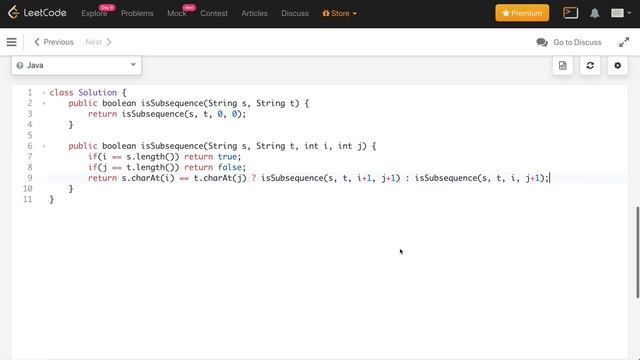This screenshot has width=640, height=360.
Task: Go to the Next problem
Action: pyautogui.click(x=98, y=42)
